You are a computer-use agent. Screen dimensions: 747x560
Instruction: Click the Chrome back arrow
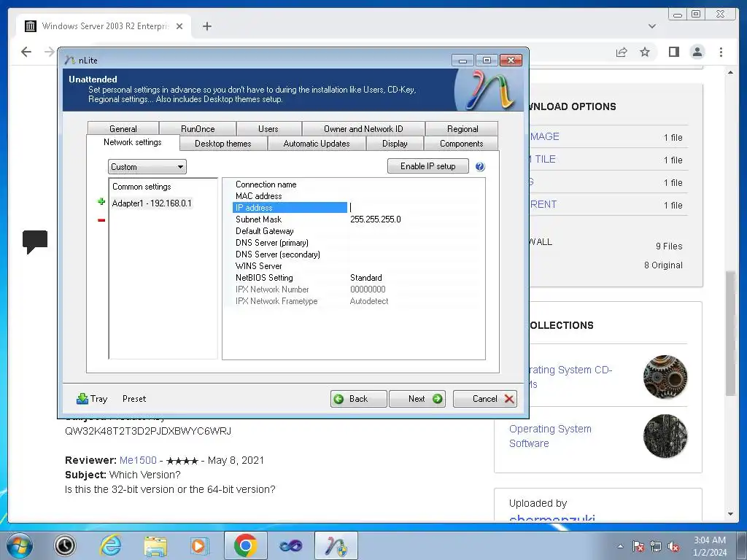pyautogui.click(x=26, y=52)
